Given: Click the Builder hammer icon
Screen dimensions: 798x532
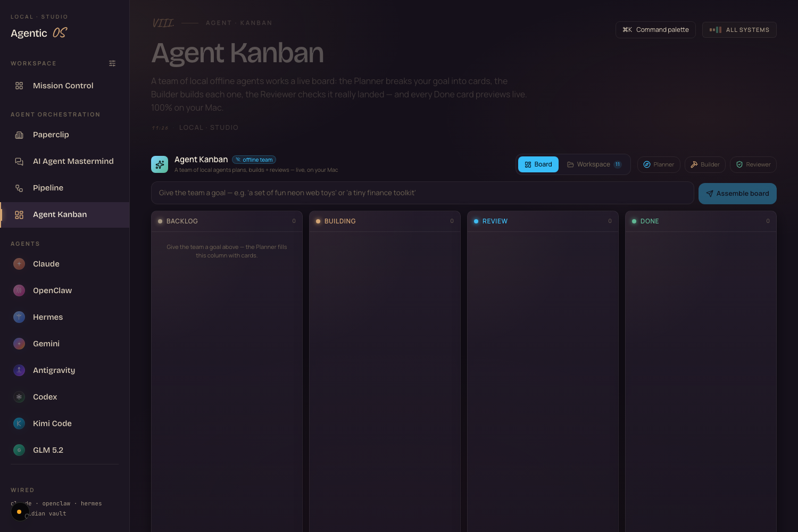Looking at the screenshot, I should tap(694, 164).
